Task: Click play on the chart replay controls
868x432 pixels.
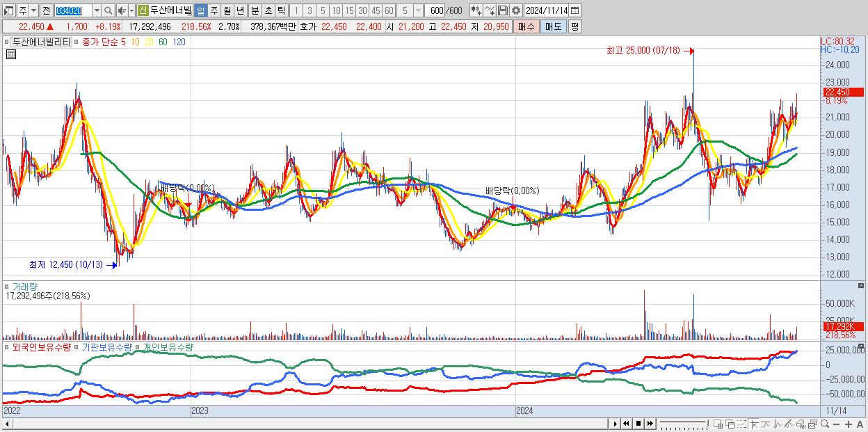Action: [616, 424]
